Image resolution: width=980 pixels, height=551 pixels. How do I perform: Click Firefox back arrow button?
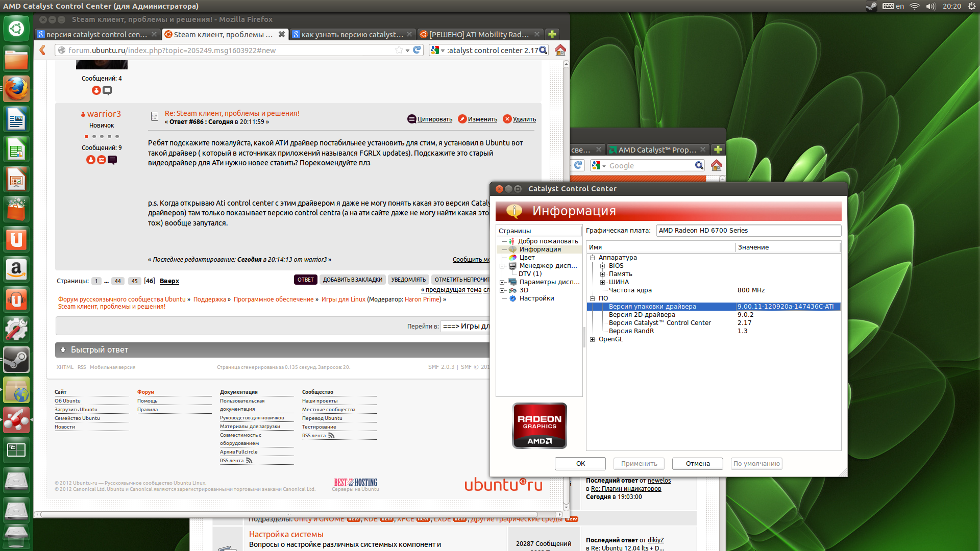tap(43, 50)
